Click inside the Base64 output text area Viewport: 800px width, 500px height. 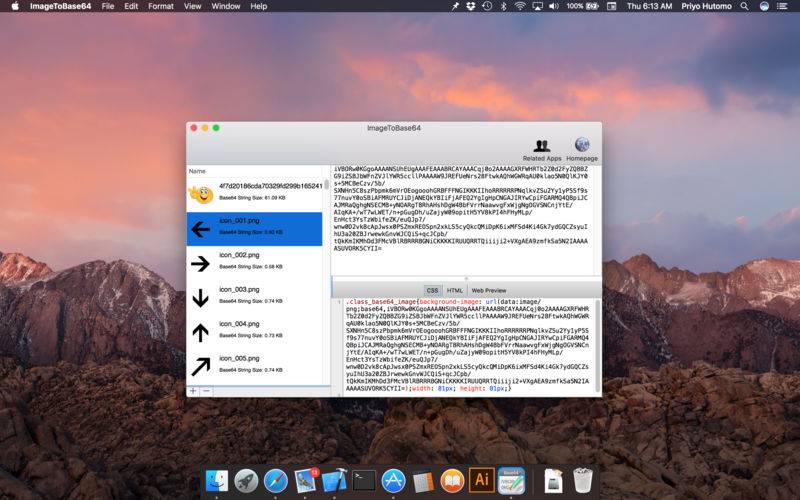point(462,220)
